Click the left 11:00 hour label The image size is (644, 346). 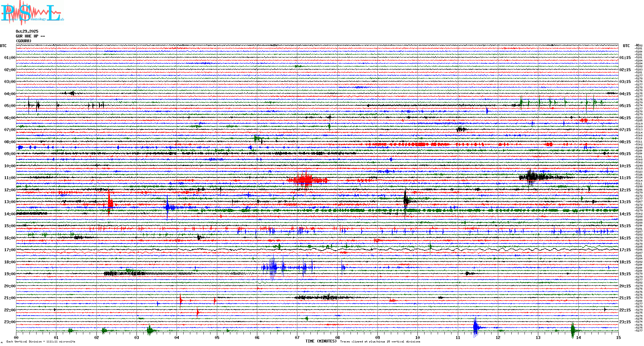point(10,178)
